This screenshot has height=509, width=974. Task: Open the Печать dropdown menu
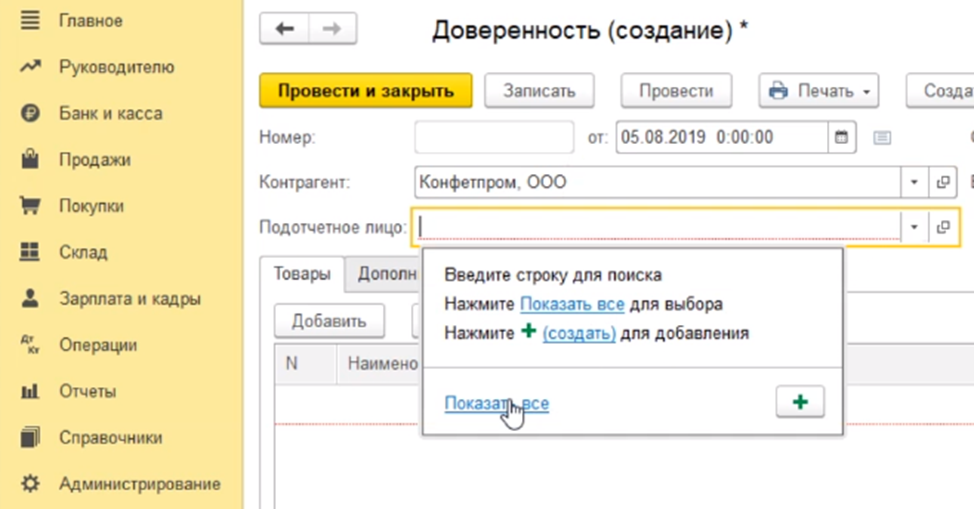[818, 91]
